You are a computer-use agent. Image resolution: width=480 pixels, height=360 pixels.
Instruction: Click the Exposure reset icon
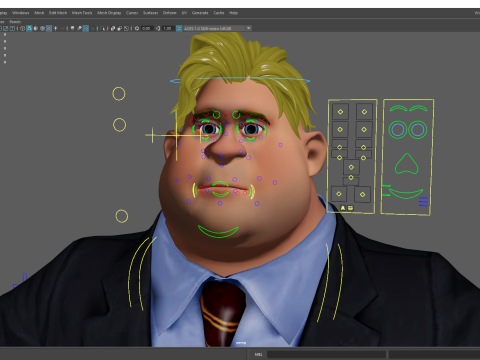point(137,28)
